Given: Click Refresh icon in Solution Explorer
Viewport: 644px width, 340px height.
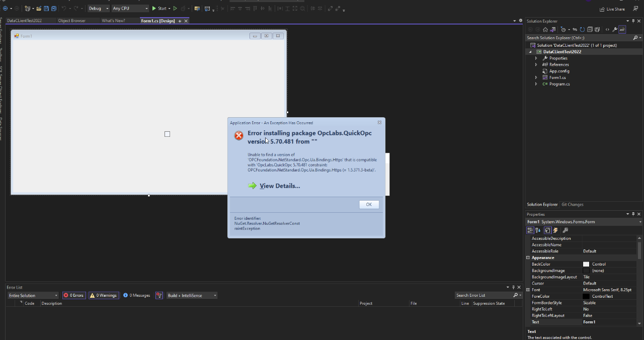Looking at the screenshot, I should tap(582, 29).
